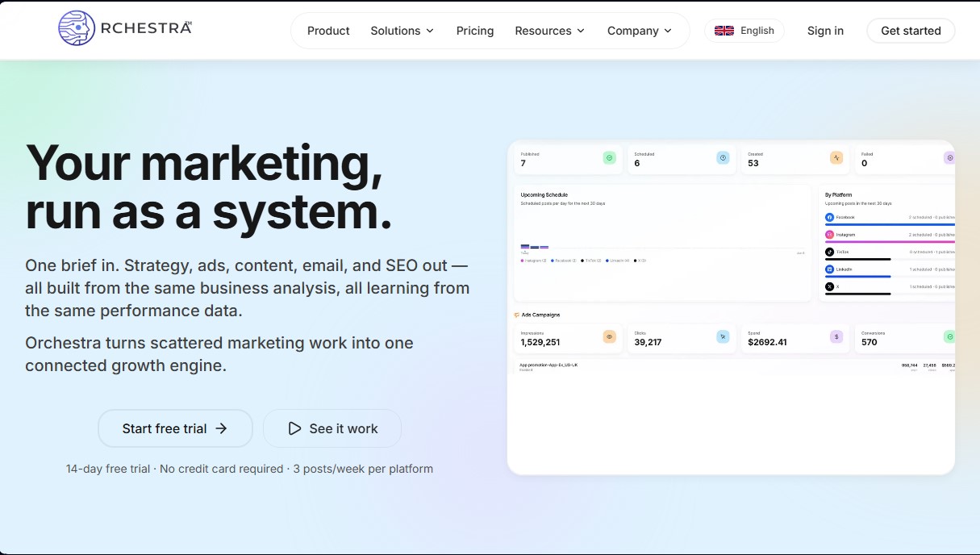
Task: Open the Pricing page link
Action: [475, 31]
